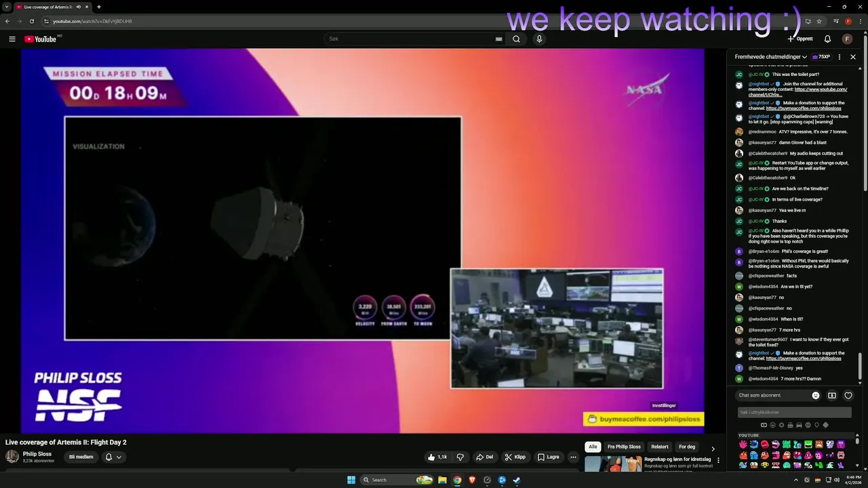The width and height of the screenshot is (868, 488).
Task: Send a heart reaction in chat
Action: [x=848, y=395]
